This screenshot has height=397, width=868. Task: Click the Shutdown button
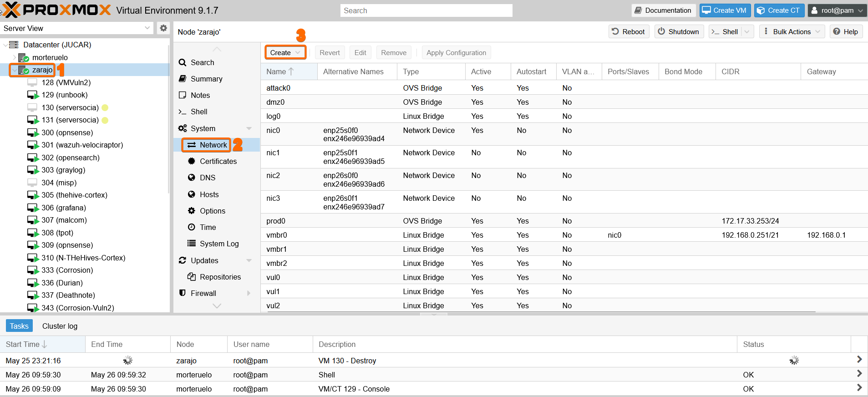click(679, 31)
